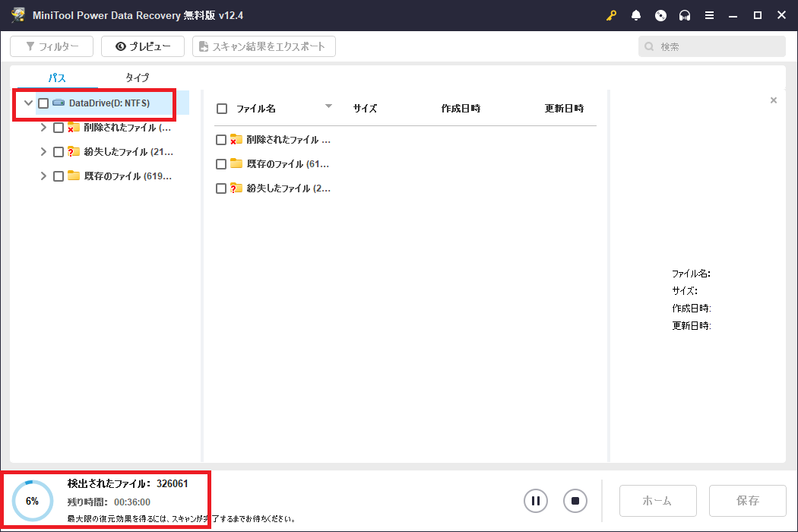Click the プレビュー button
The width and height of the screenshot is (798, 532).
click(143, 46)
